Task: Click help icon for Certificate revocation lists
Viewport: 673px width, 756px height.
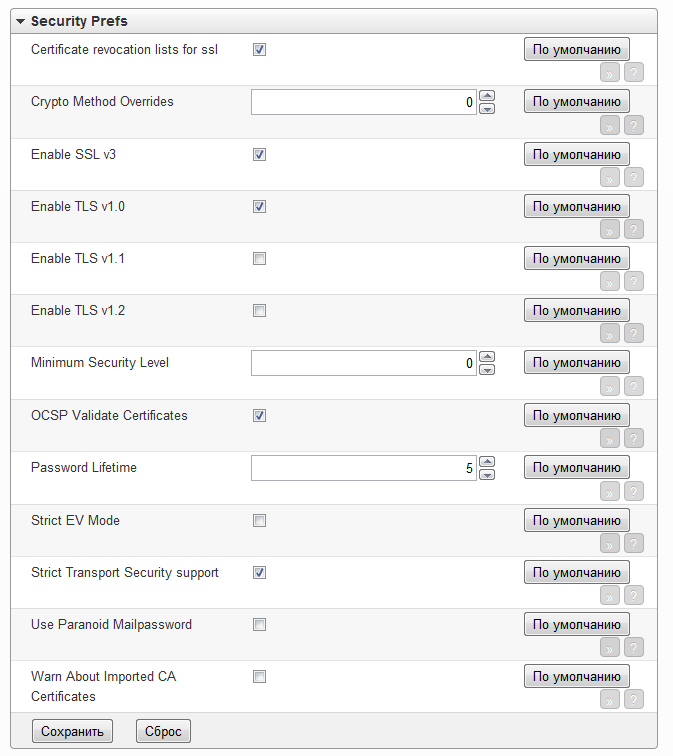Action: 634,72
